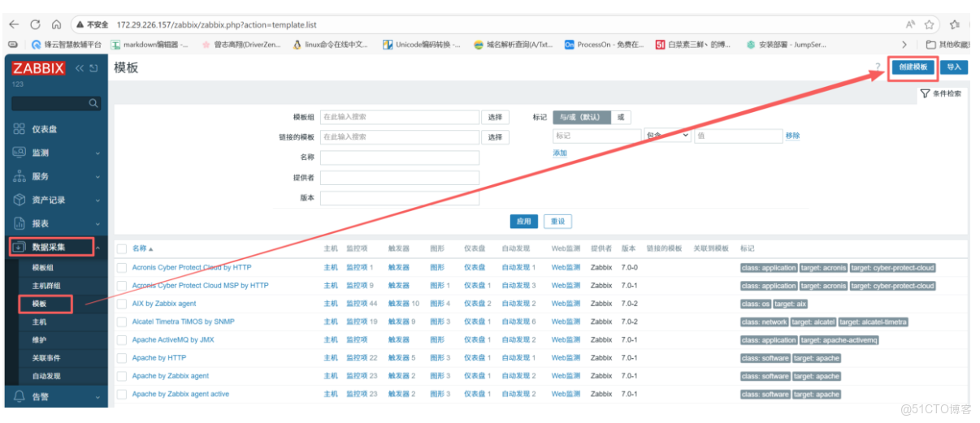The width and height of the screenshot is (980, 423).
Task: Select the 或 tag condition toggle
Action: pyautogui.click(x=621, y=117)
